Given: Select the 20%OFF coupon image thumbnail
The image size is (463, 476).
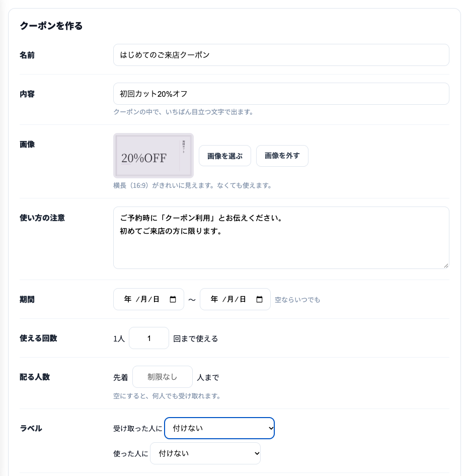Looking at the screenshot, I should click(153, 156).
